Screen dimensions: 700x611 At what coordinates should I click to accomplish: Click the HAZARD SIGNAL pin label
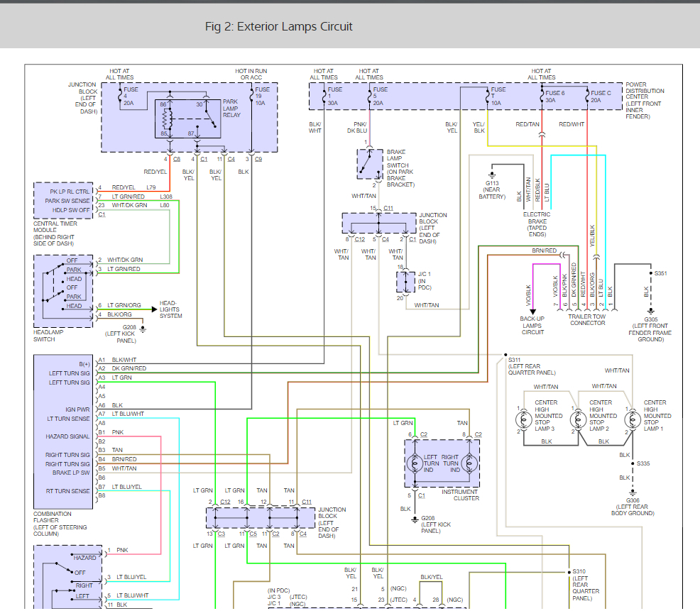point(67,436)
